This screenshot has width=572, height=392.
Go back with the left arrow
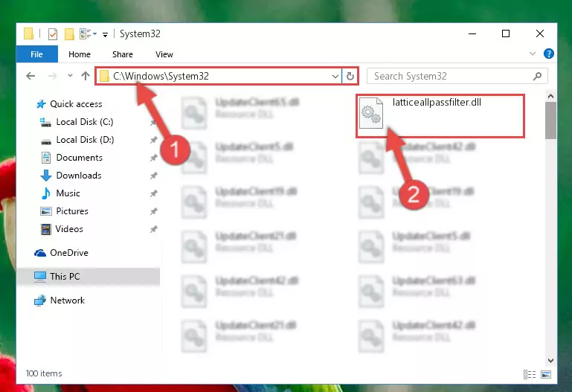30,76
